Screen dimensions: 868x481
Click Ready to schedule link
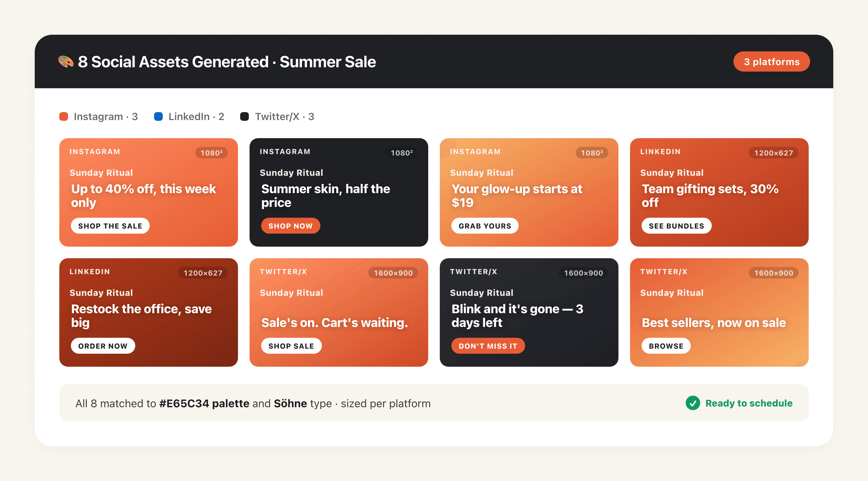click(749, 403)
